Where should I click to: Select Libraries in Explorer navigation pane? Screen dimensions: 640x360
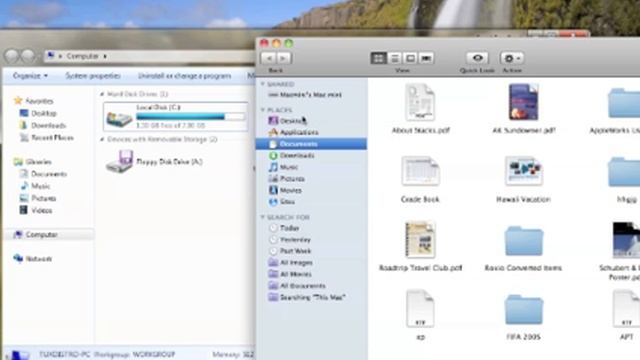click(x=33, y=162)
